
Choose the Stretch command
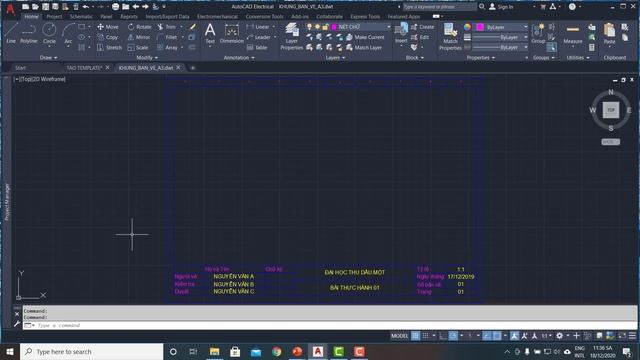pyautogui.click(x=109, y=47)
